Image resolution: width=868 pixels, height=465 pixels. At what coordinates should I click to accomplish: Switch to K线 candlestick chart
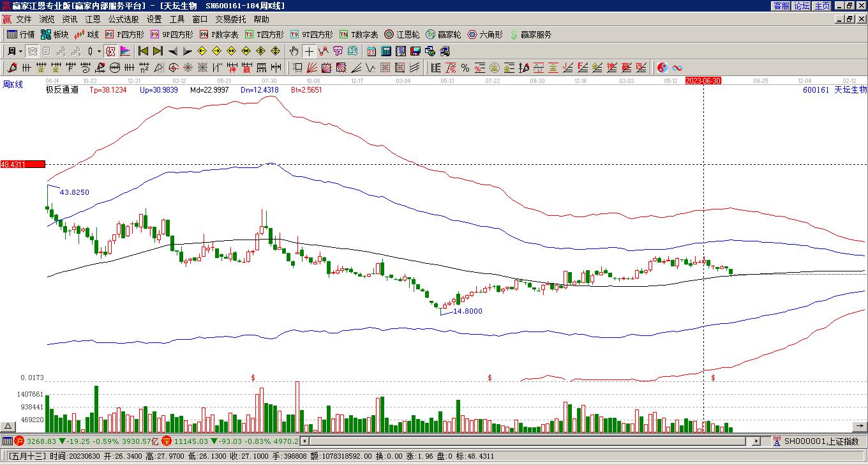pos(86,34)
